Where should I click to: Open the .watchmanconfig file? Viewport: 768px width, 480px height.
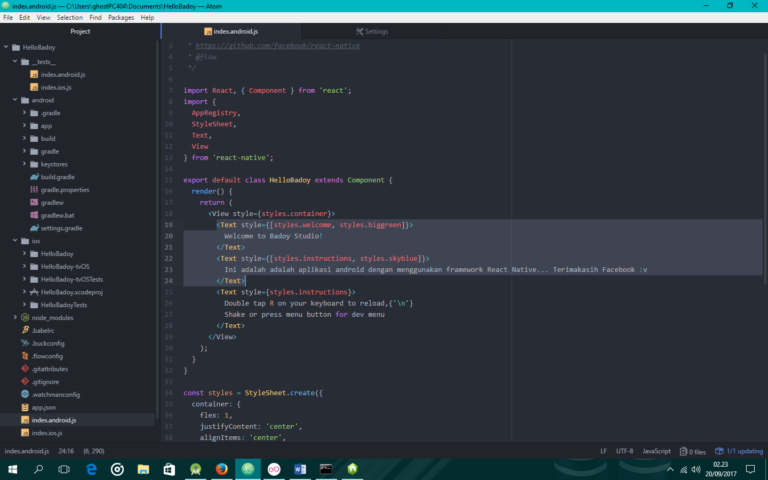click(55, 395)
